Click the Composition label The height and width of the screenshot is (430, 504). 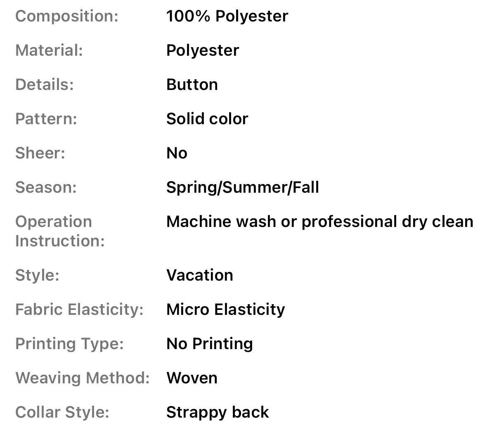click(67, 16)
